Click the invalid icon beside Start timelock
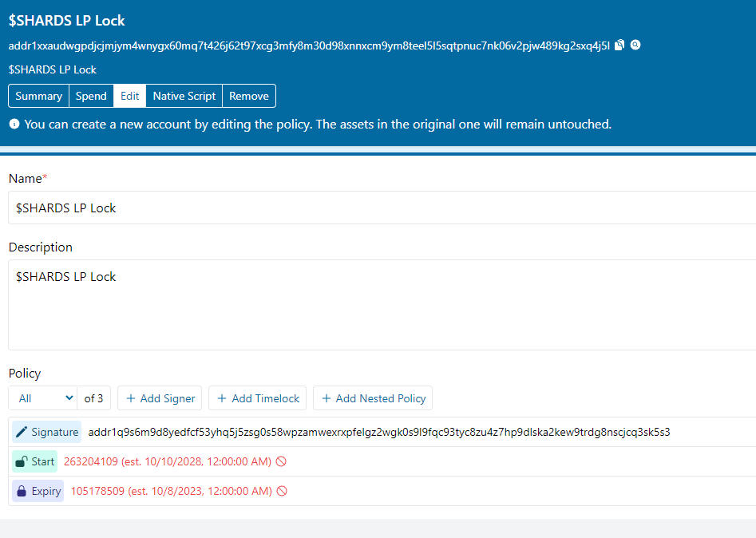This screenshot has width=756, height=538. click(x=281, y=462)
